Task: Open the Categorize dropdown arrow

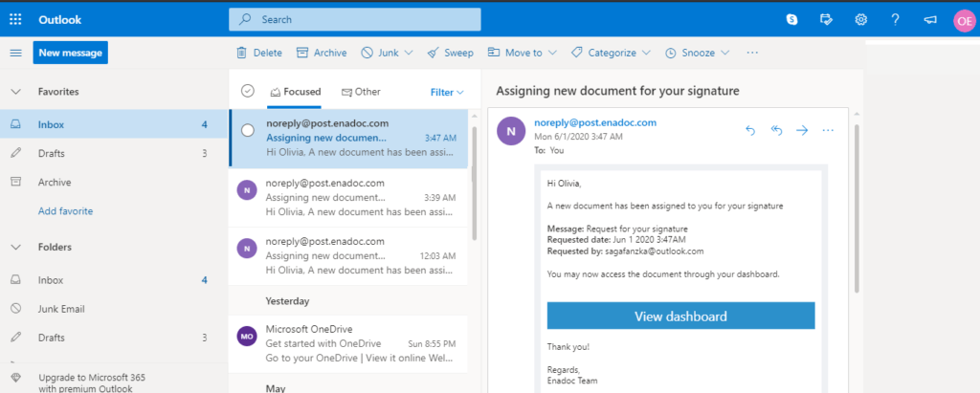Action: click(x=646, y=54)
